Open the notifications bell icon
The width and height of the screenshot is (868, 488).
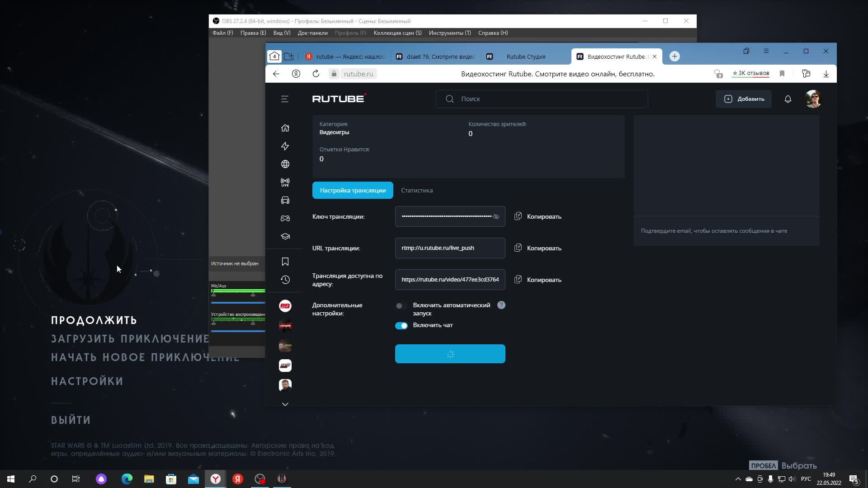point(788,99)
